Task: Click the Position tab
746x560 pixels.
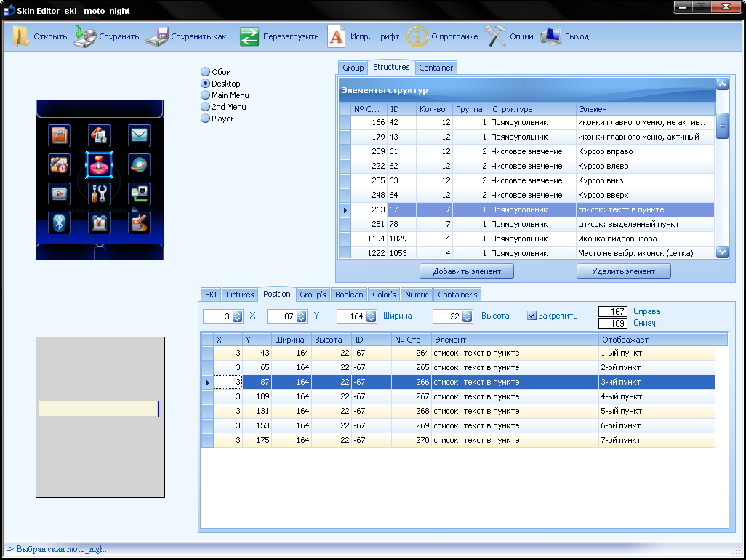Action: tap(276, 294)
